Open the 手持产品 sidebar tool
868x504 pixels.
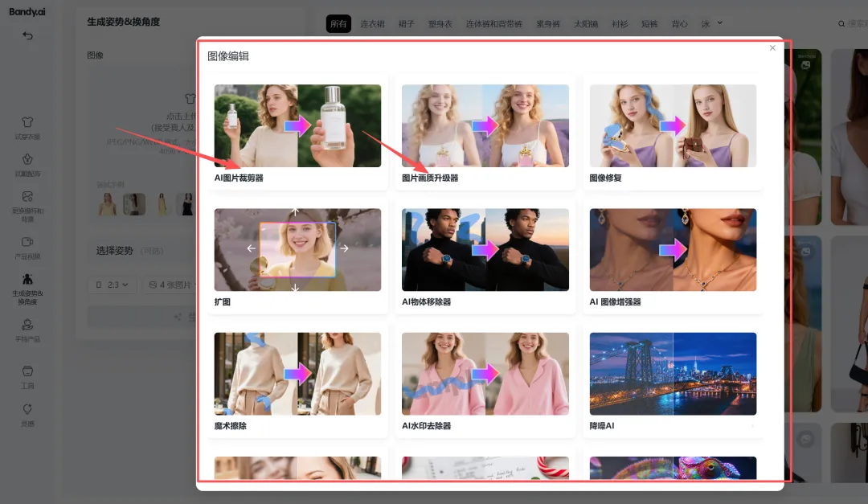click(27, 330)
